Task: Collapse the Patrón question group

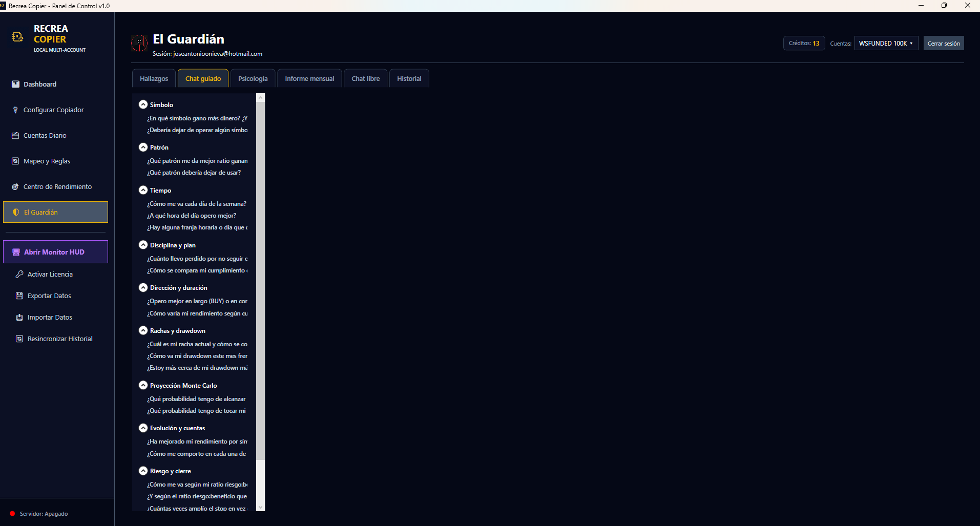Action: [143, 147]
